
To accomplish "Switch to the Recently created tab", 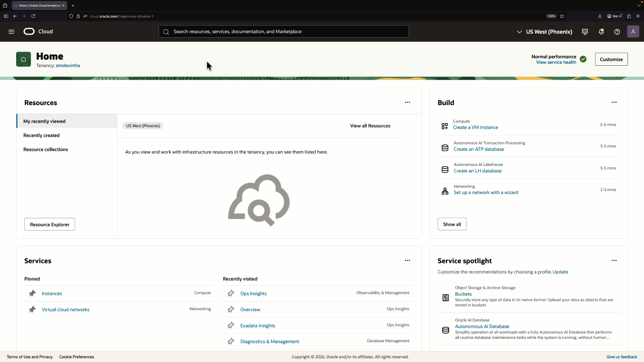I will pyautogui.click(x=41, y=135).
